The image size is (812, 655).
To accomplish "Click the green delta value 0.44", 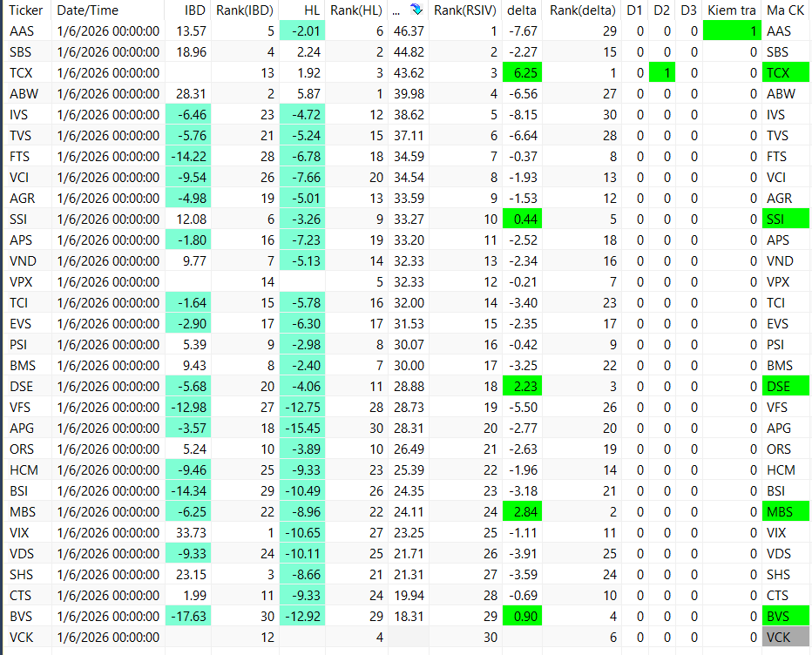I will pyautogui.click(x=522, y=219).
